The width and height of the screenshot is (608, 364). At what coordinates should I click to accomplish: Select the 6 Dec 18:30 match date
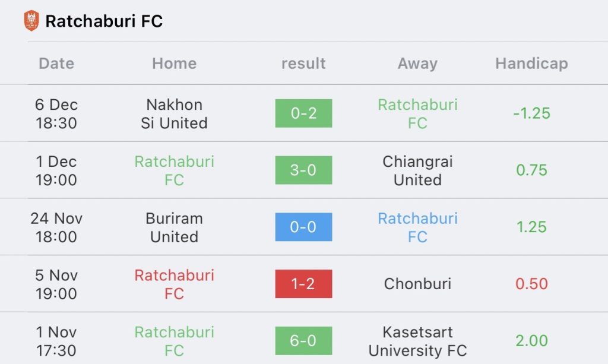(x=56, y=113)
